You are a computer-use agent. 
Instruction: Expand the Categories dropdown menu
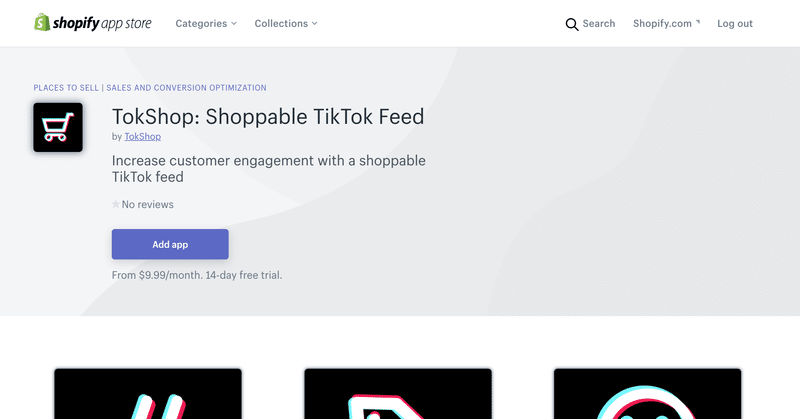(x=206, y=23)
